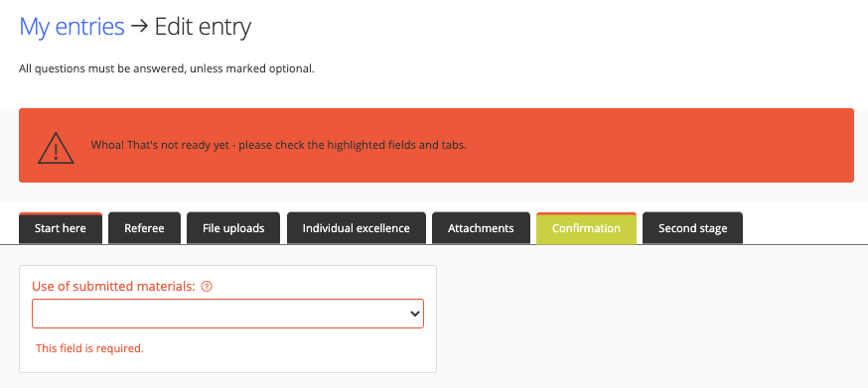Click the 'All questions must be answered' note
This screenshot has width=868, height=388.
click(167, 69)
